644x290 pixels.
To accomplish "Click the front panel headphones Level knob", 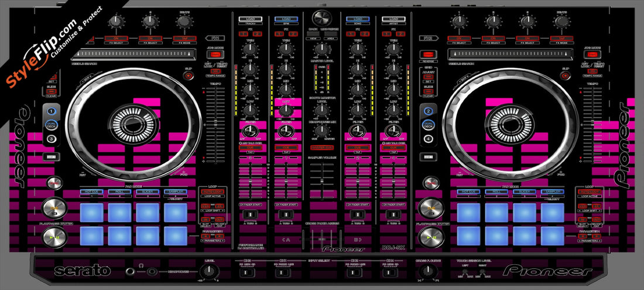I will click(209, 271).
